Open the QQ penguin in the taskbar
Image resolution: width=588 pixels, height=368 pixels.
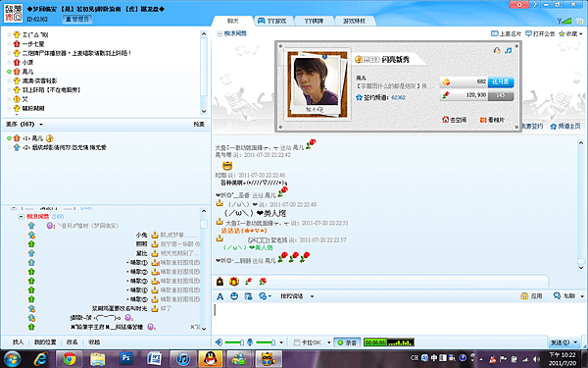(211, 359)
